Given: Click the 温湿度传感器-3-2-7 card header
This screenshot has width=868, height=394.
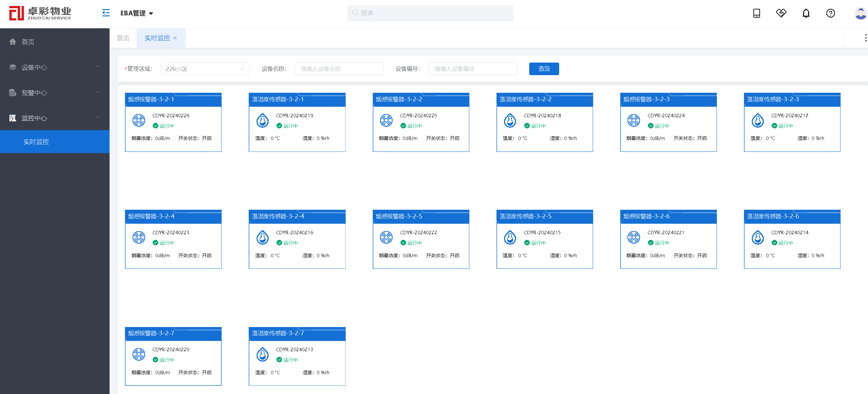Looking at the screenshot, I should coord(297,334).
